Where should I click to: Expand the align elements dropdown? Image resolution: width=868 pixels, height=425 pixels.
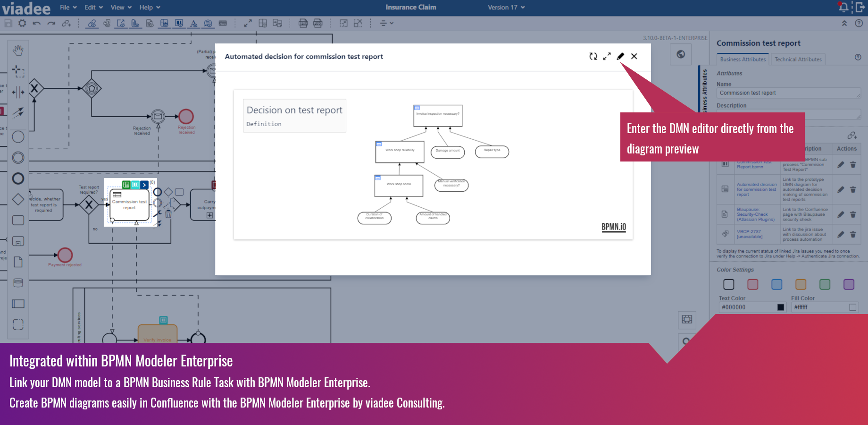(x=386, y=23)
